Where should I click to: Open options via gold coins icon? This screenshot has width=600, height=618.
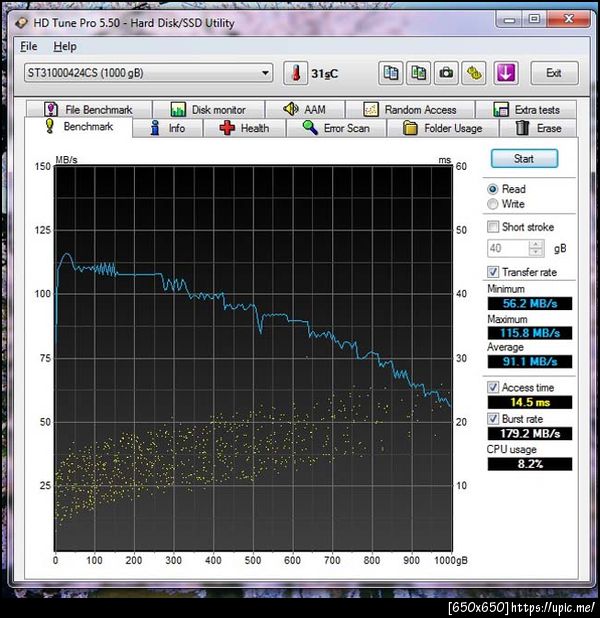[474, 73]
